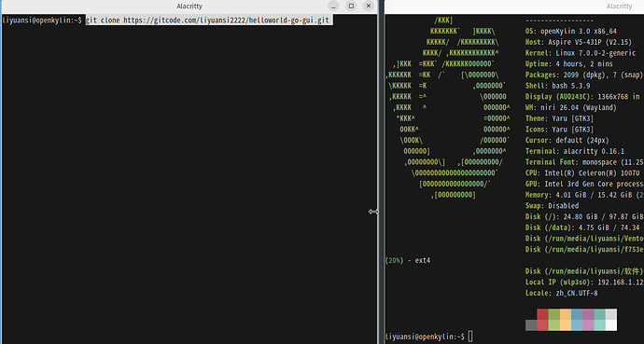Image resolution: width=644 pixels, height=344 pixels.
Task: Click the Swap: Disabled line
Action: click(552, 206)
